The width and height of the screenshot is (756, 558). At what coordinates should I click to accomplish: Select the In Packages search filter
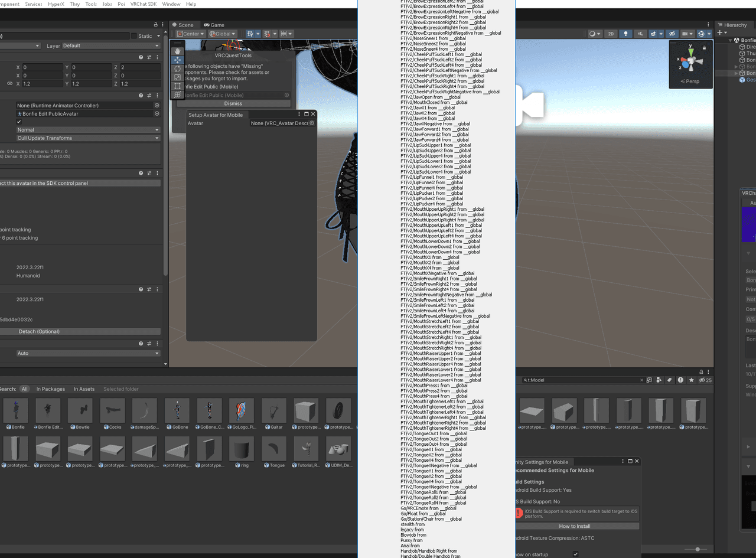pyautogui.click(x=51, y=389)
